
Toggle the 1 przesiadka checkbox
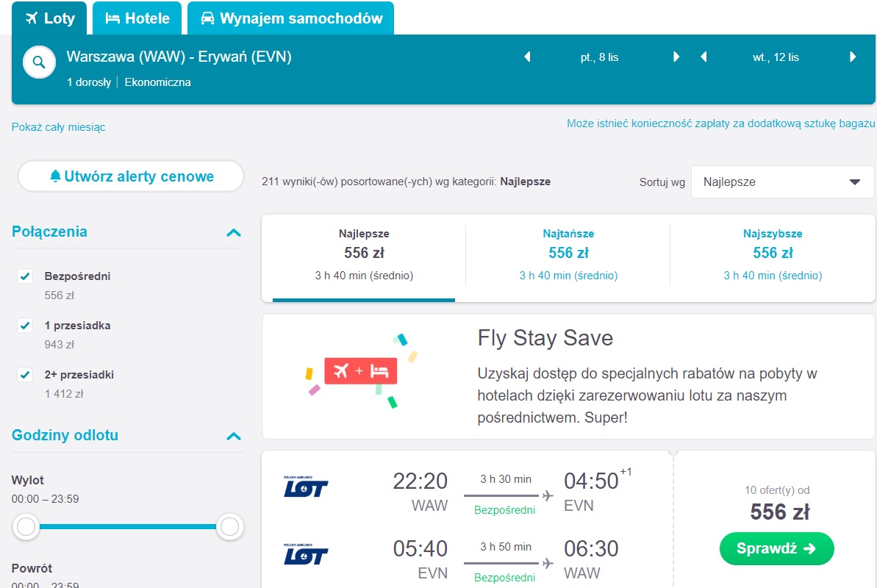coord(25,326)
